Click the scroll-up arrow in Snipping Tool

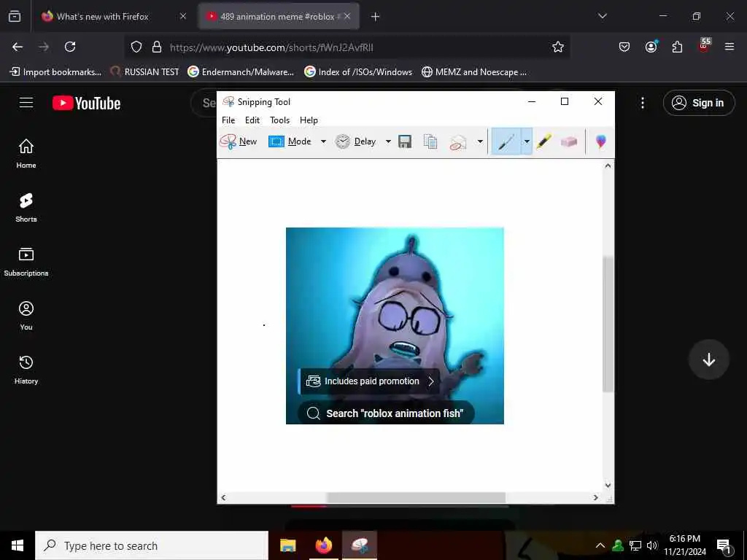(608, 166)
